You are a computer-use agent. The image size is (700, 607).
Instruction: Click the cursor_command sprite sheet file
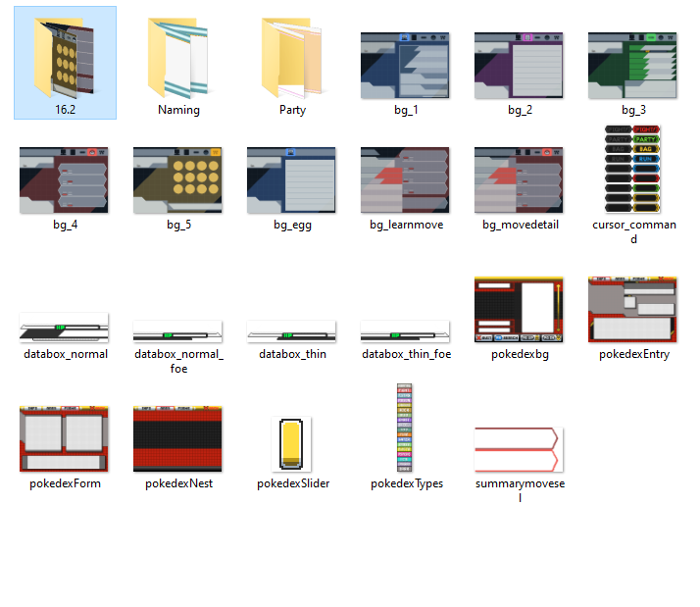click(x=633, y=169)
